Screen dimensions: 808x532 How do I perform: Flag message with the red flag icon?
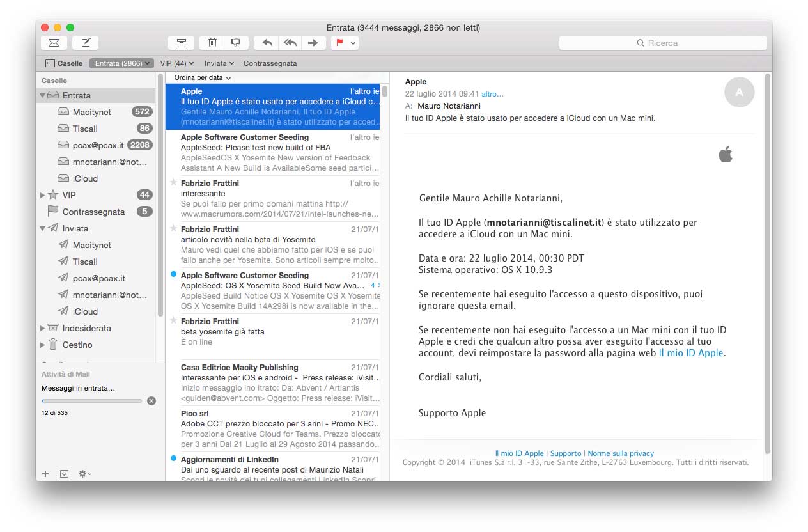coord(339,43)
